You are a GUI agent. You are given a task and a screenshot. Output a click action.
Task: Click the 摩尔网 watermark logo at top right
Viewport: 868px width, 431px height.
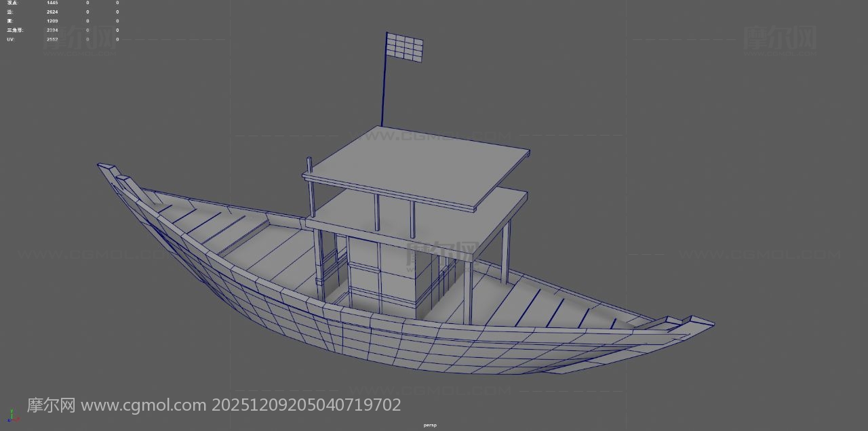[779, 38]
